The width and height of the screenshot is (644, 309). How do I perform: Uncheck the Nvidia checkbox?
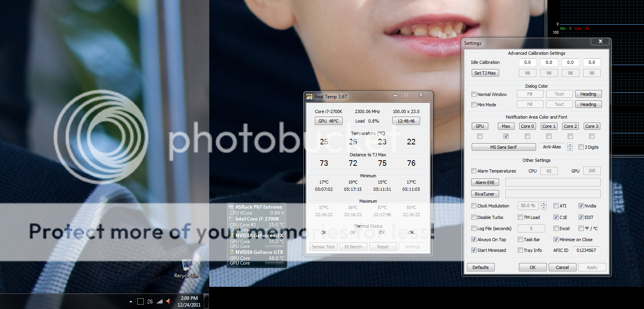pyautogui.click(x=581, y=206)
